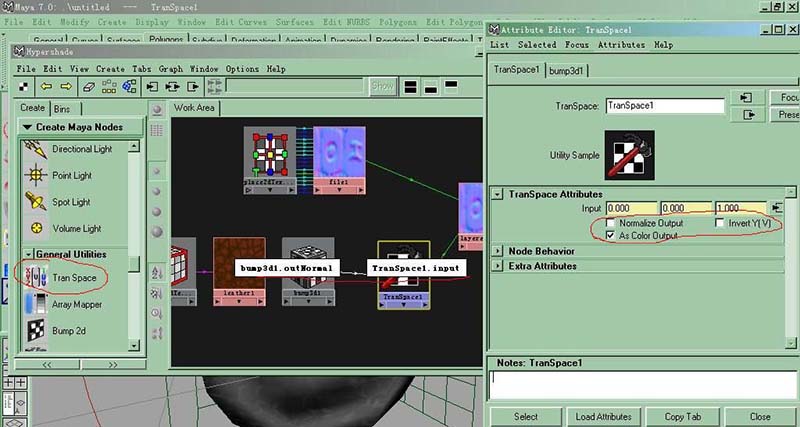
Task: Collapse the Create Maya Nodes panel
Action: point(28,127)
